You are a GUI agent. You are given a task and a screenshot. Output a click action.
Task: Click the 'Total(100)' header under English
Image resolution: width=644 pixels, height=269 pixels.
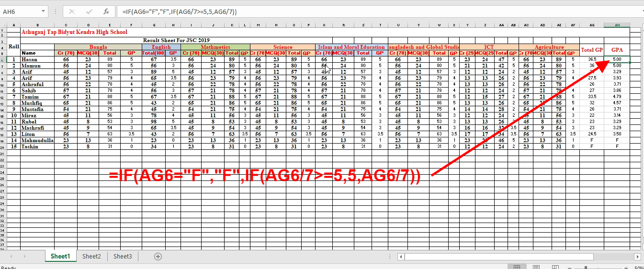153,53
